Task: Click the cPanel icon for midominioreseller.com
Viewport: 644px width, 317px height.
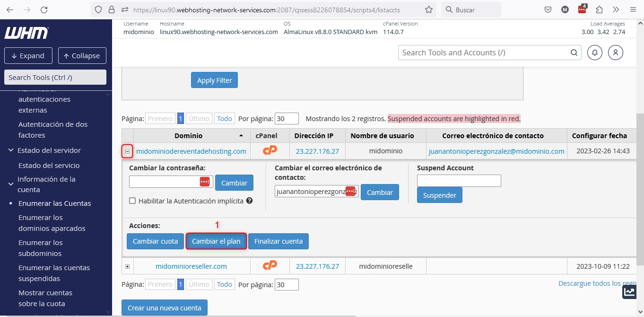Action: (270, 266)
